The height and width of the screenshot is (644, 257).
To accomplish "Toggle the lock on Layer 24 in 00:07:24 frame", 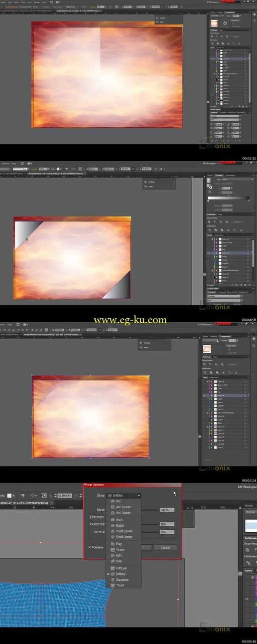I will click(x=207, y=381).
